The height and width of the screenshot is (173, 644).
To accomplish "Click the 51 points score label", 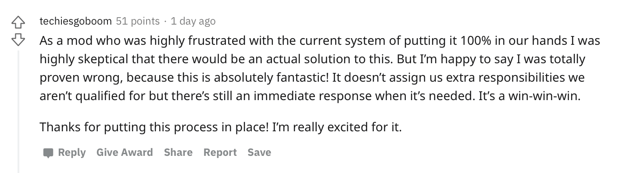I will coord(138,21).
